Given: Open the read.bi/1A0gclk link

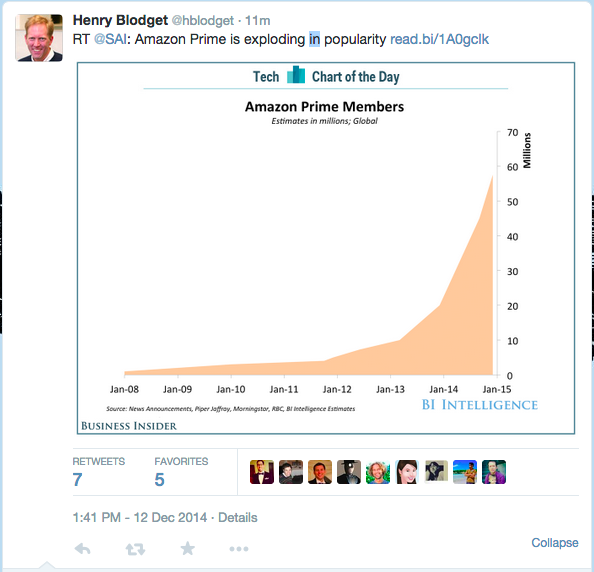Looking at the screenshot, I should pos(439,39).
